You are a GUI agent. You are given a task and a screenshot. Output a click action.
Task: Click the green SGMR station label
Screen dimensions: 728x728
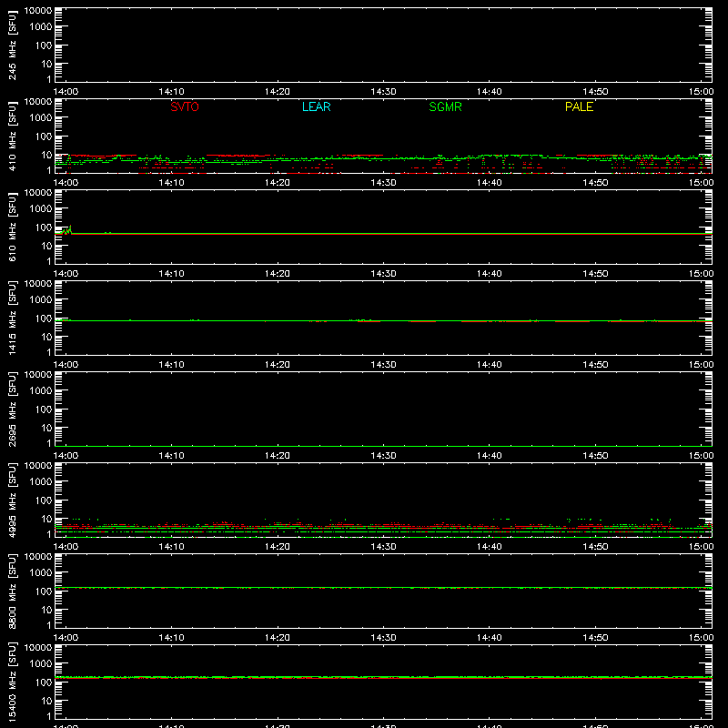445,106
